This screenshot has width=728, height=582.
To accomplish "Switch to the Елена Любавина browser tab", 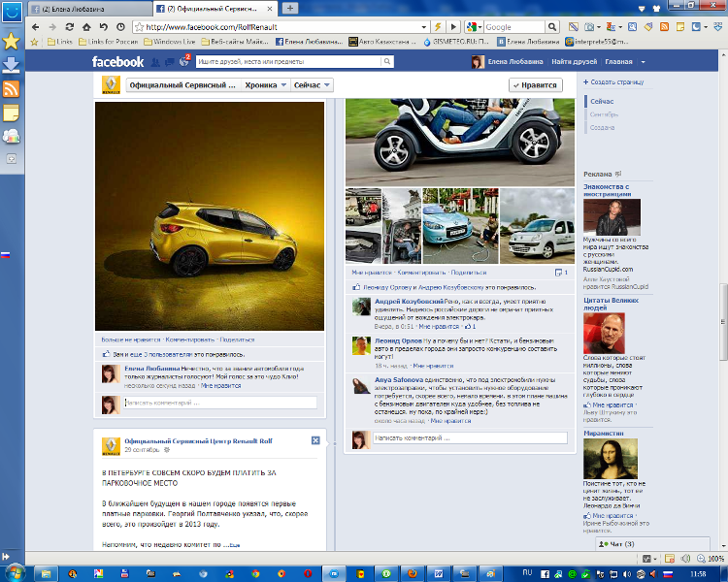I will 89,9.
